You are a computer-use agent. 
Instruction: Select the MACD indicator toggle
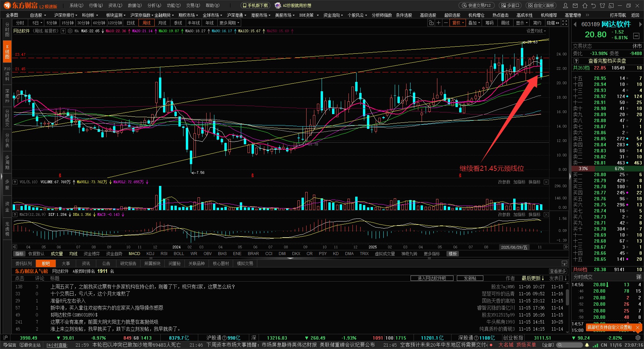134,254
